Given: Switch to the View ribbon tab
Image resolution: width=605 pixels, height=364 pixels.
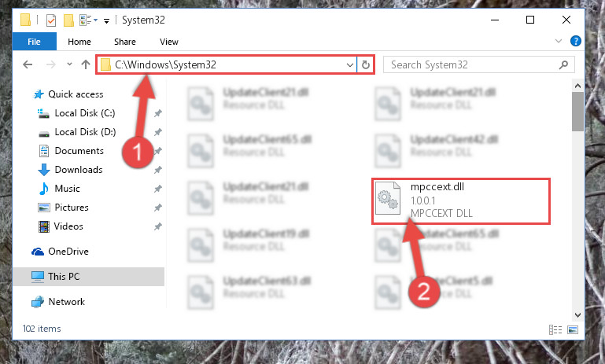Looking at the screenshot, I should click(169, 42).
